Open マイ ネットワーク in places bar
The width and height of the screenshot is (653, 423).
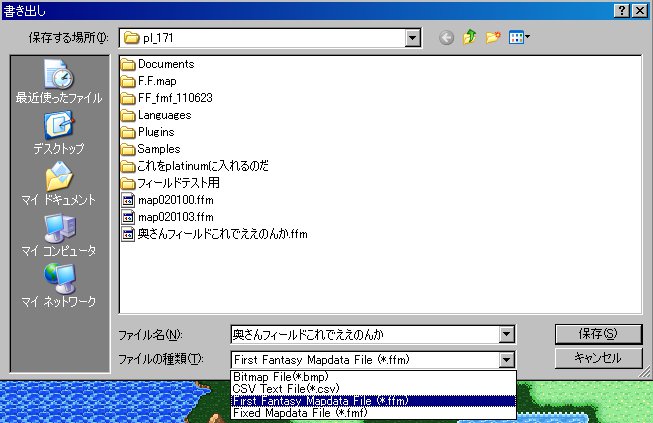tap(59, 285)
